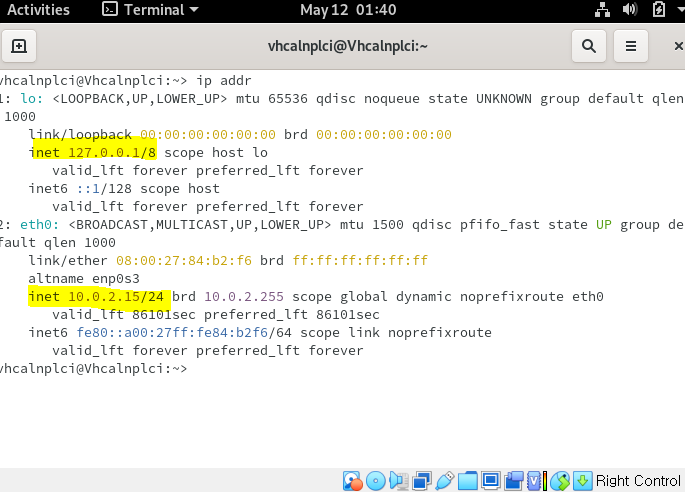Click the MAC address 08:00:27:84:b2:f6
Image resolution: width=685 pixels, height=492 pixels.
point(184,260)
